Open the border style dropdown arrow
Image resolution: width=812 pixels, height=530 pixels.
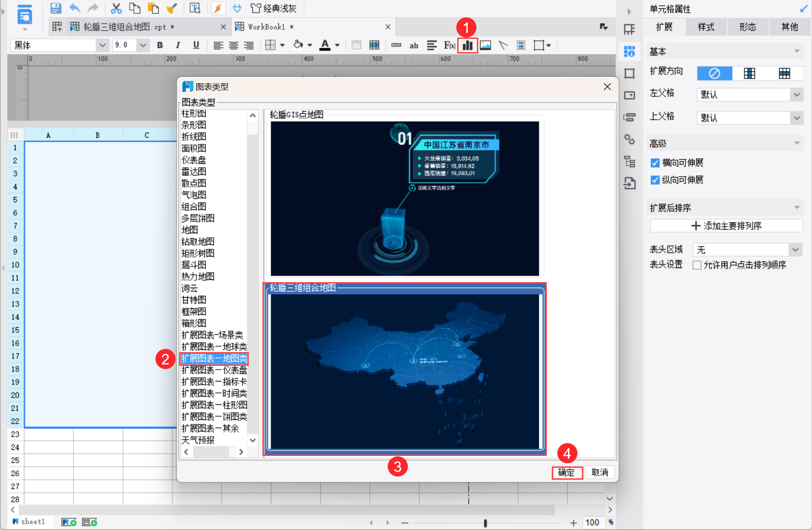pyautogui.click(x=283, y=45)
